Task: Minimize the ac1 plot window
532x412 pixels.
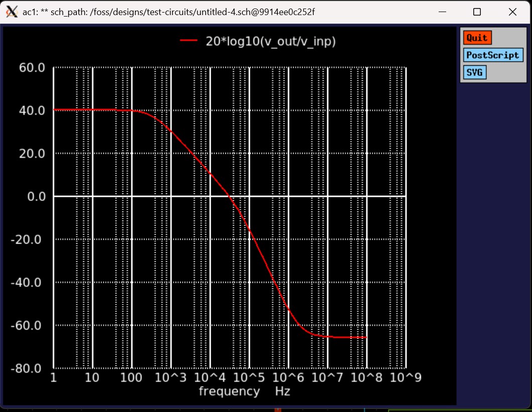Action: pyautogui.click(x=442, y=12)
